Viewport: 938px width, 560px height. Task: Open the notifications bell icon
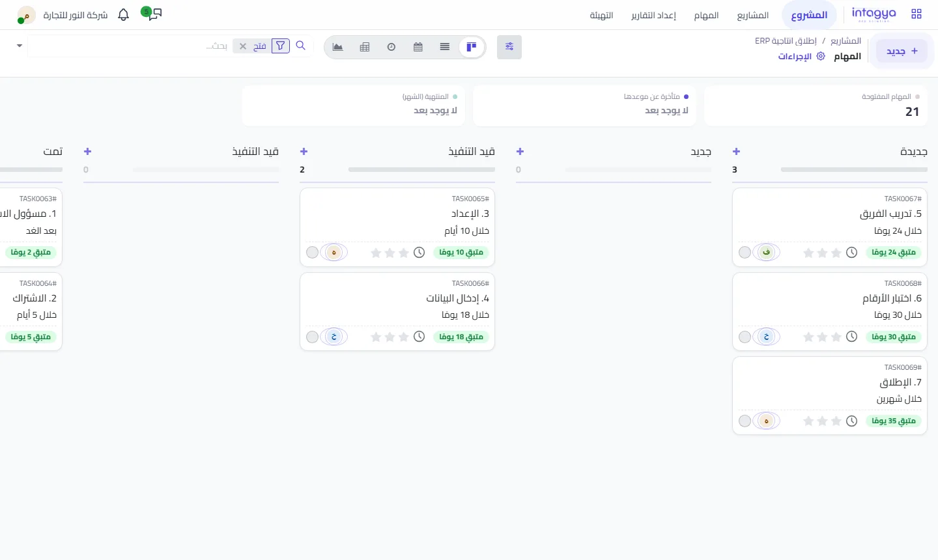point(124,14)
